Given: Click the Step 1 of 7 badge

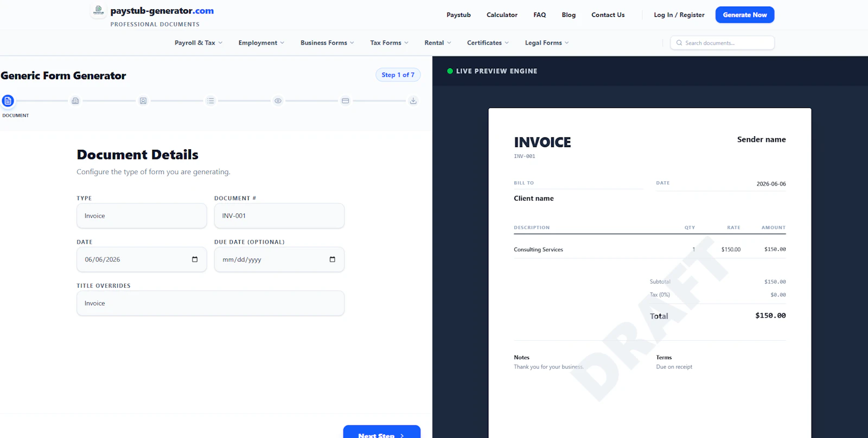Looking at the screenshot, I should [398, 75].
